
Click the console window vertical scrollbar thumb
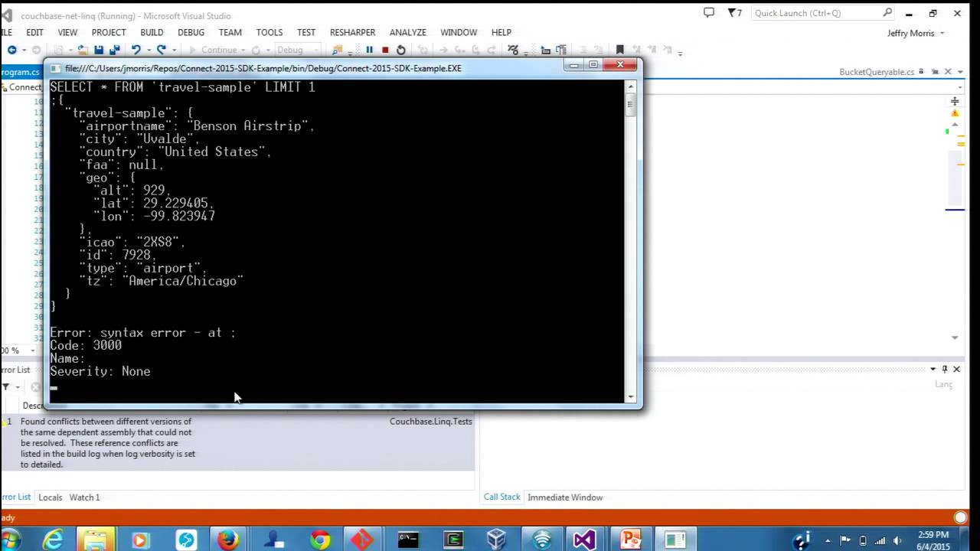[x=631, y=105]
